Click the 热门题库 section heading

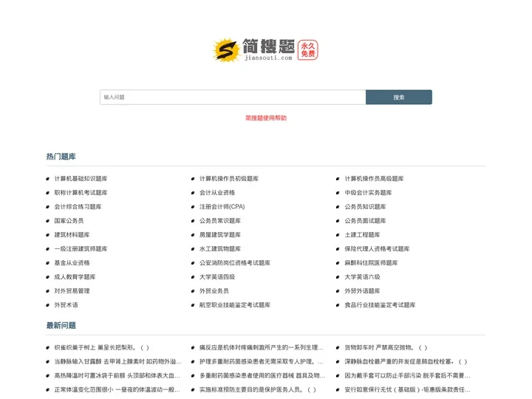tap(61, 157)
